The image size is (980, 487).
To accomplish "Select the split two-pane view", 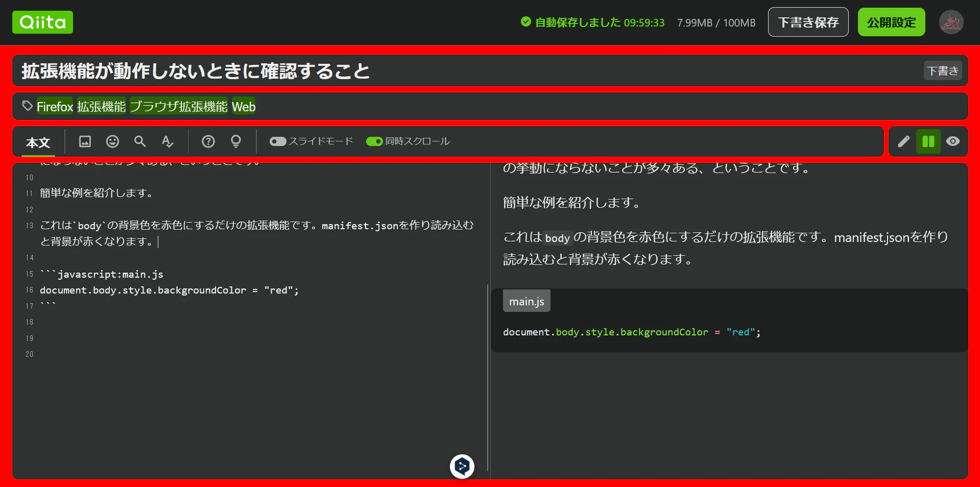I will point(928,141).
